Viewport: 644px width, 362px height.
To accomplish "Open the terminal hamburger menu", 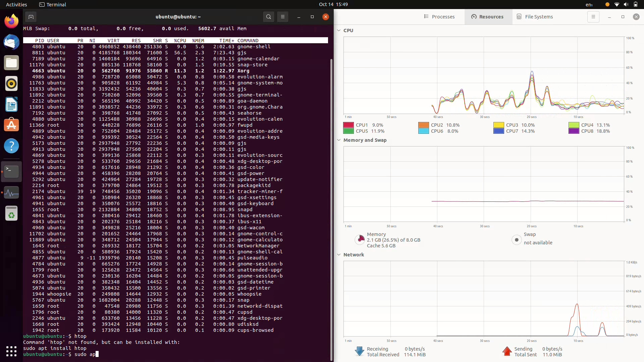I will click(x=283, y=17).
